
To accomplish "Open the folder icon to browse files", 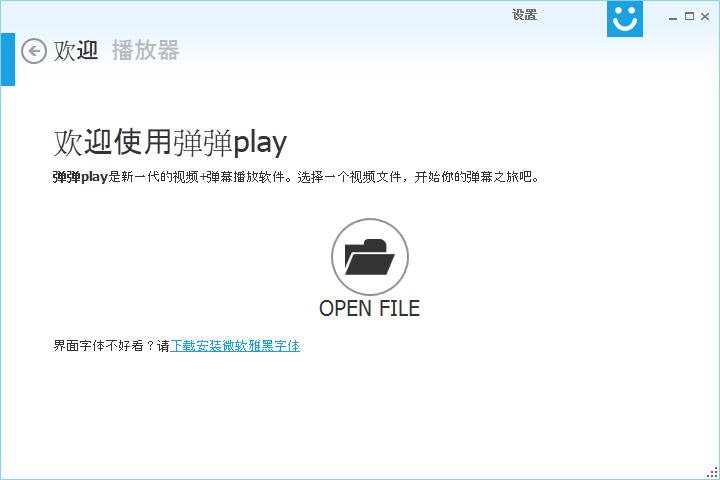I will coord(369,257).
